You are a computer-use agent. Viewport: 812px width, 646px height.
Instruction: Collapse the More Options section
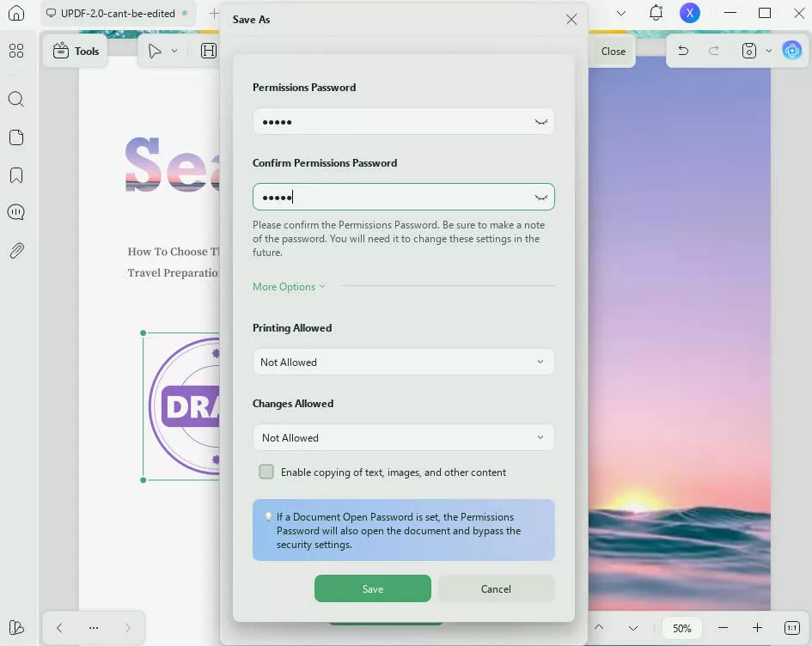click(289, 287)
